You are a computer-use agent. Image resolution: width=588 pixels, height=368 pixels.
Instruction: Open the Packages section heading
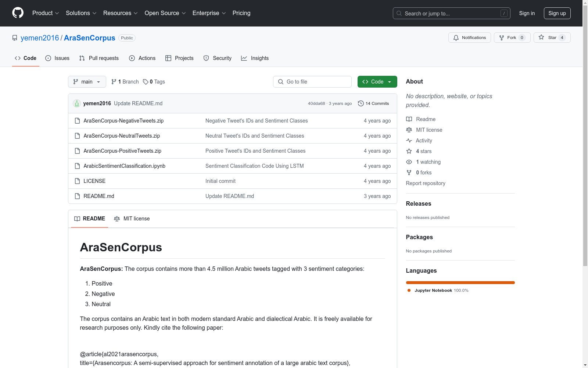(x=419, y=237)
